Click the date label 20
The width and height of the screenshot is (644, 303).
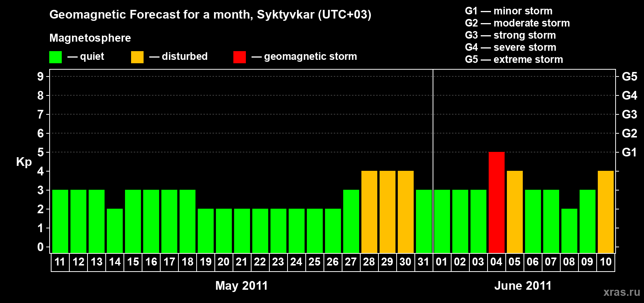click(224, 262)
